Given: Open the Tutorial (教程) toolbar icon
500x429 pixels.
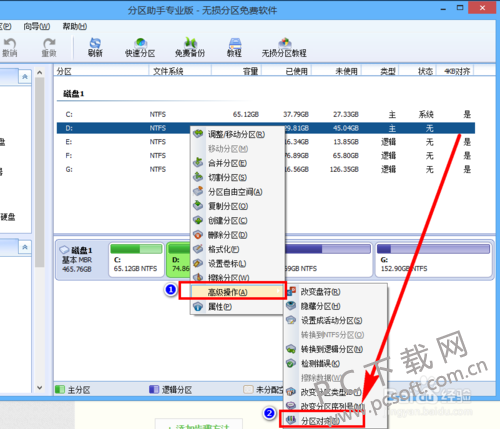Looking at the screenshot, I should pos(234,47).
